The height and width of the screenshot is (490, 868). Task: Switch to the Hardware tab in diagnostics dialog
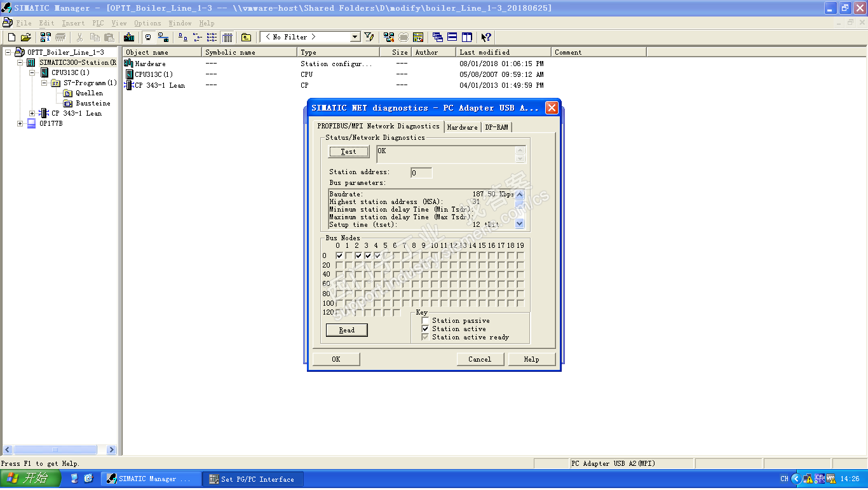[462, 127]
